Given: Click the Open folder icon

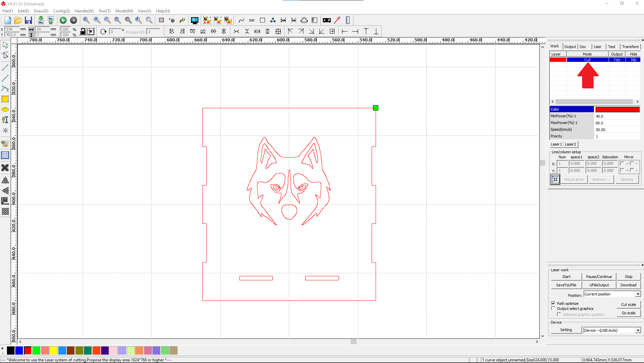Looking at the screenshot, I should click(x=18, y=20).
